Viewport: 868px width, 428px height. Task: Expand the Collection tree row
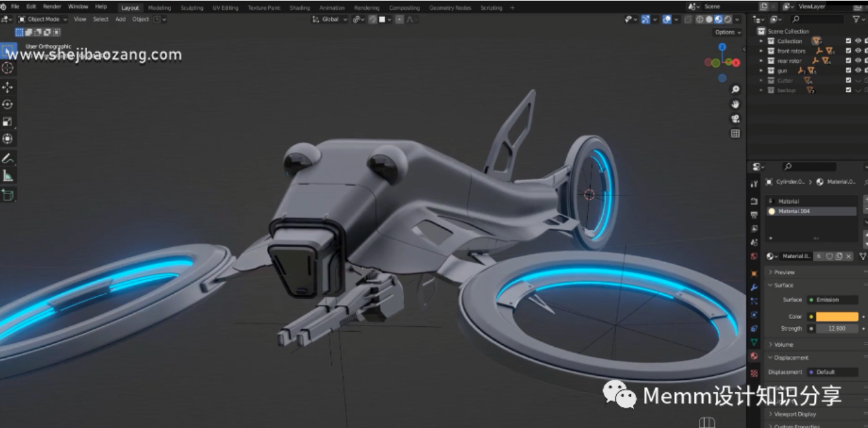pos(761,41)
